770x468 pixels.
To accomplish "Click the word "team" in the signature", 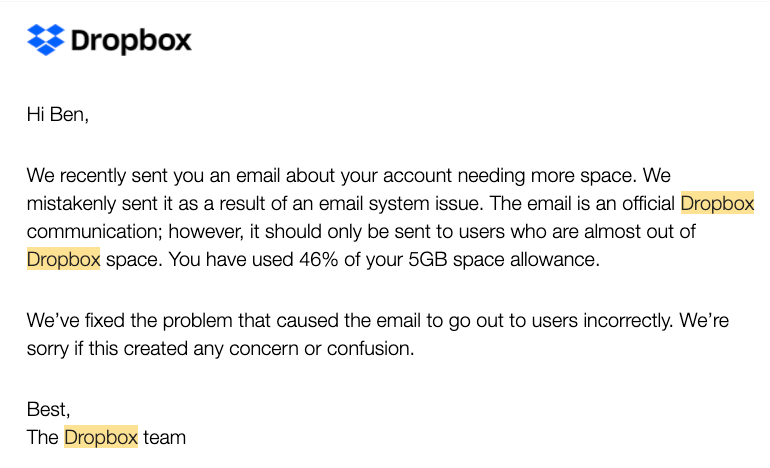I will [164, 437].
